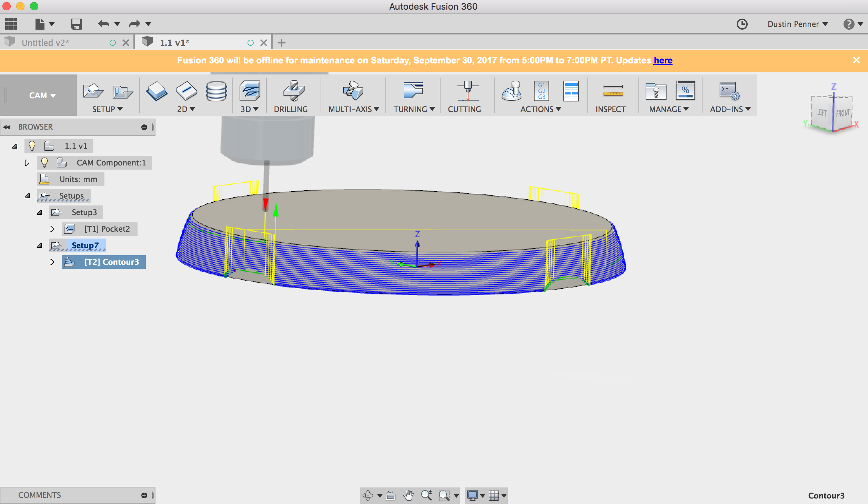Image resolution: width=868 pixels, height=504 pixels.
Task: Dismiss the orange maintenance banner
Action: [x=856, y=60]
